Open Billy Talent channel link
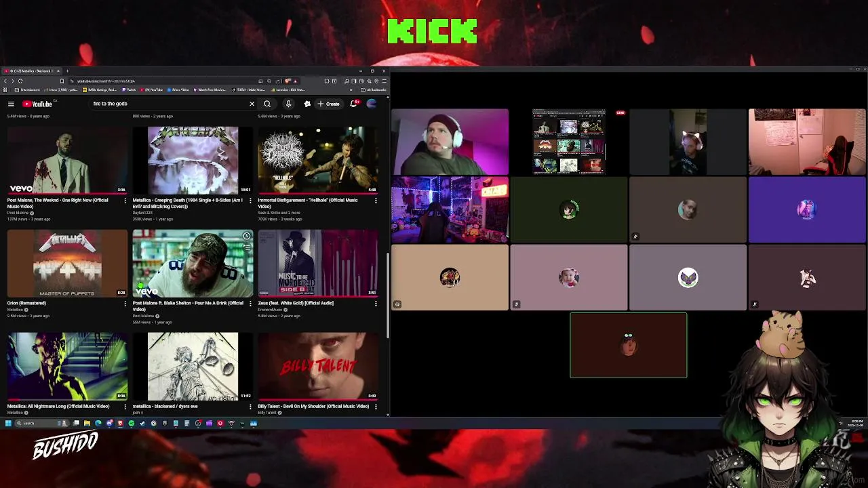Viewport: 868px width, 488px height. tap(267, 413)
